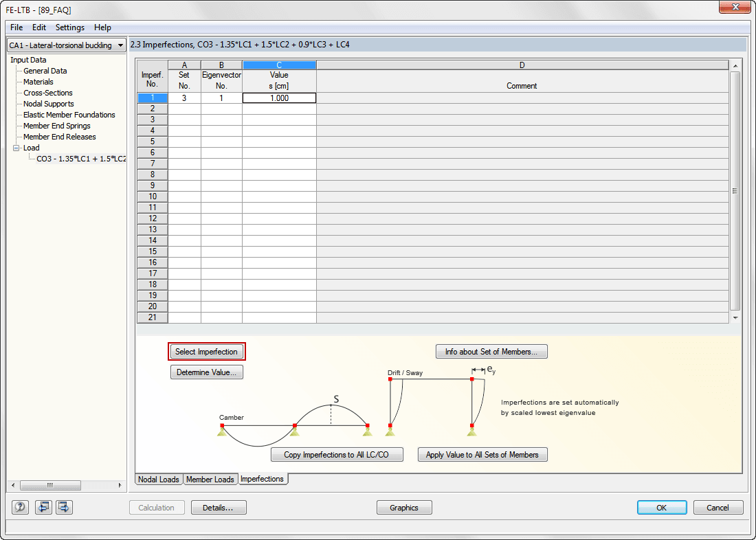The height and width of the screenshot is (540, 756).
Task: Click Apply Value to All Sets of Members
Action: pos(482,455)
